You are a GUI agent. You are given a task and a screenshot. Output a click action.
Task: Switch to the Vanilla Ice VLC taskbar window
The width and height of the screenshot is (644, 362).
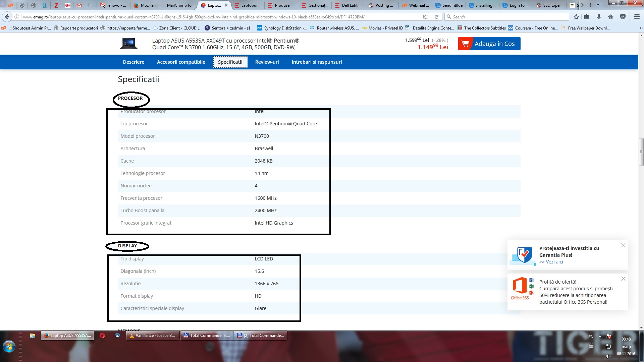[153, 336]
